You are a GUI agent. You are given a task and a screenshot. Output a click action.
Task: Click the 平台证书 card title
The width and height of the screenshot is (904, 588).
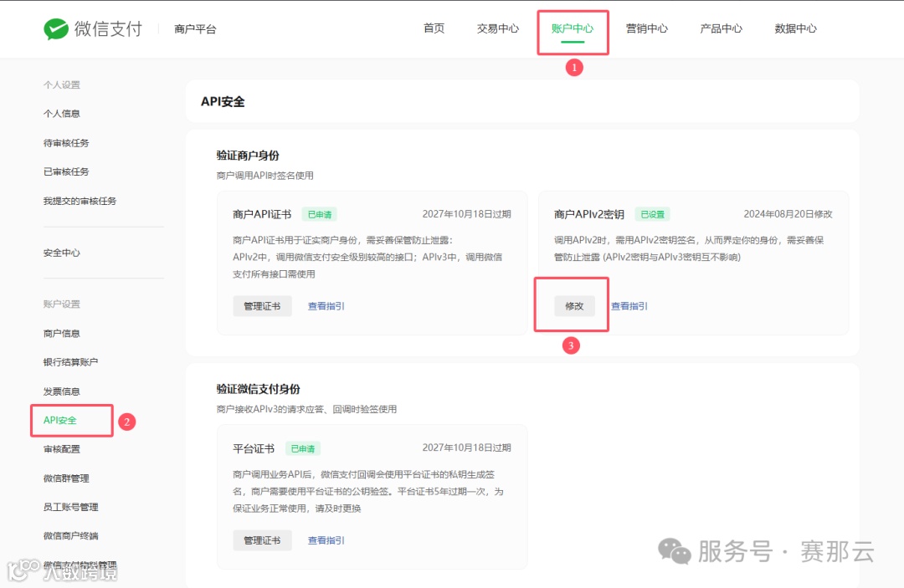point(254,448)
